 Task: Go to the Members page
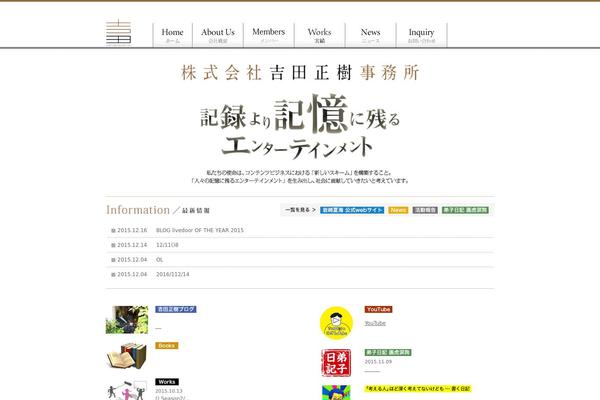pyautogui.click(x=269, y=35)
